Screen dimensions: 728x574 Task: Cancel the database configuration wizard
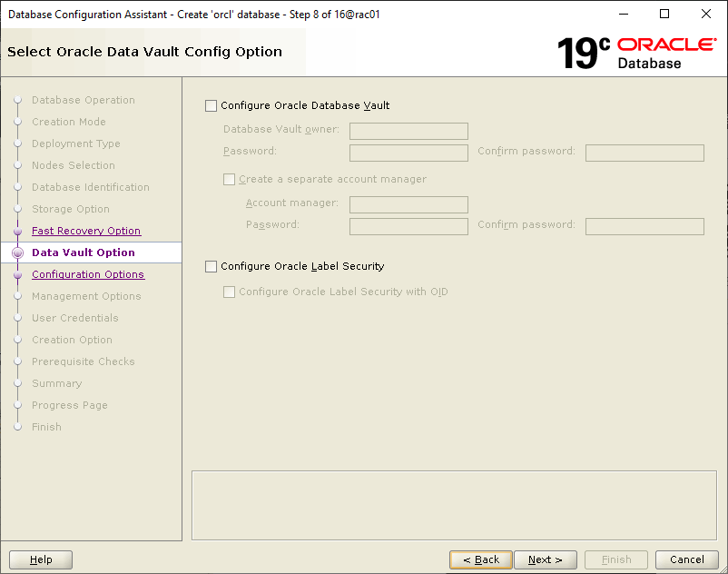tap(686, 559)
